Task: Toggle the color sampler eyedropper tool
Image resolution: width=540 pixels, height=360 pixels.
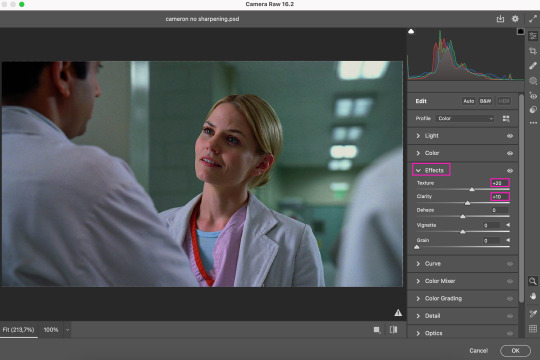Action: (533, 313)
